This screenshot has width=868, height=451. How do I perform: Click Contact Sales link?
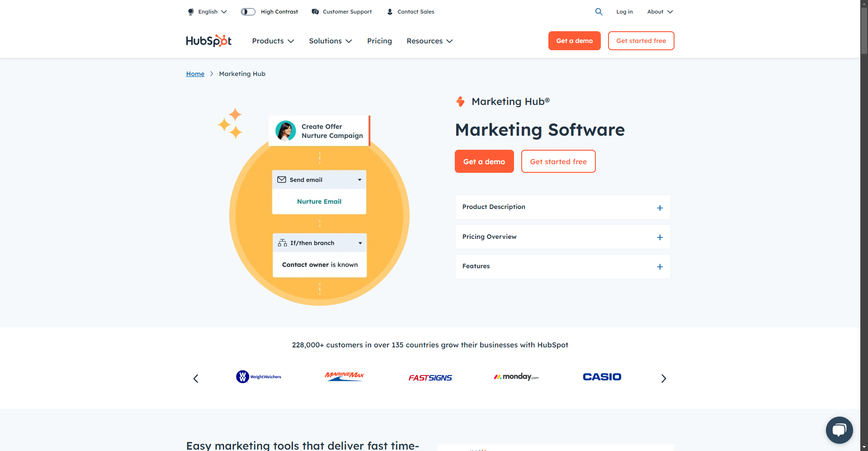tap(416, 12)
